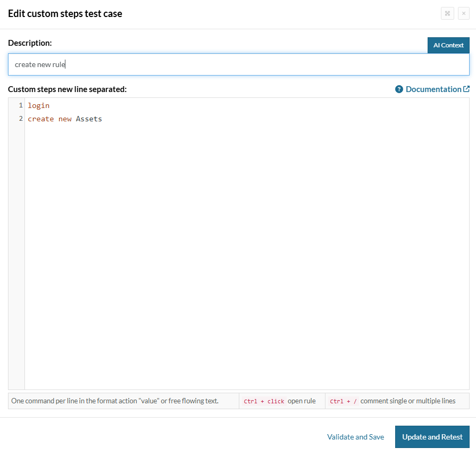Expand the dialog to fullscreen
This screenshot has width=476, height=456.
click(x=447, y=13)
